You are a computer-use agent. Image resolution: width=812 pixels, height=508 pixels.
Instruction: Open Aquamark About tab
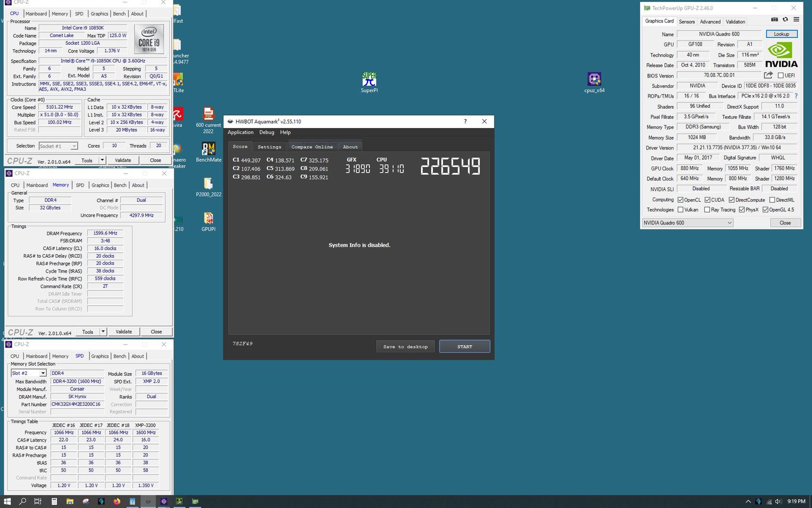350,147
